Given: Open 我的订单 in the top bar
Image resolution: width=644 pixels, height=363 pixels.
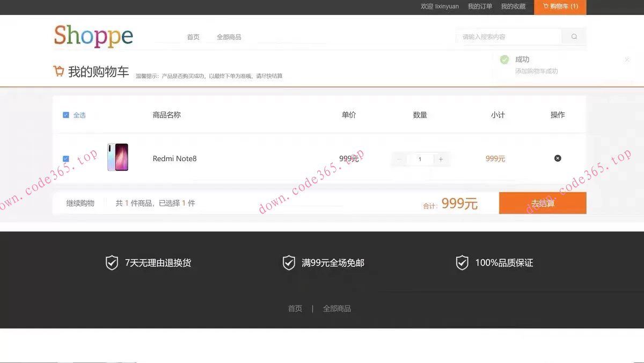Looking at the screenshot, I should coord(480,6).
